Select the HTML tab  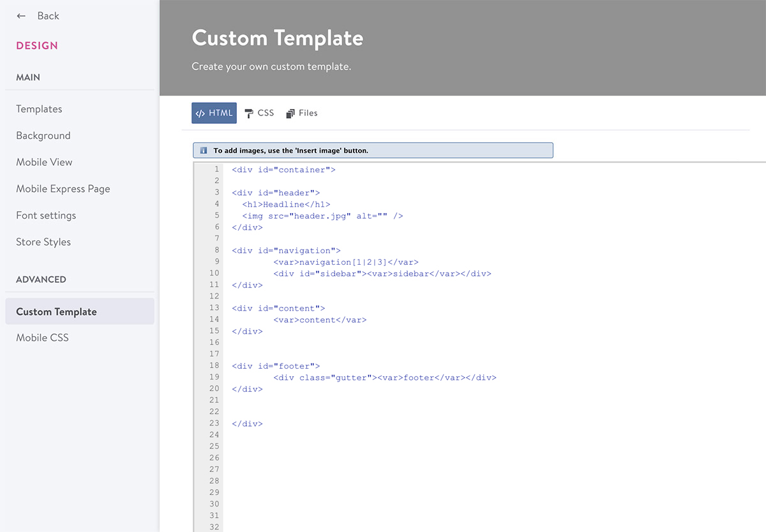click(x=214, y=112)
